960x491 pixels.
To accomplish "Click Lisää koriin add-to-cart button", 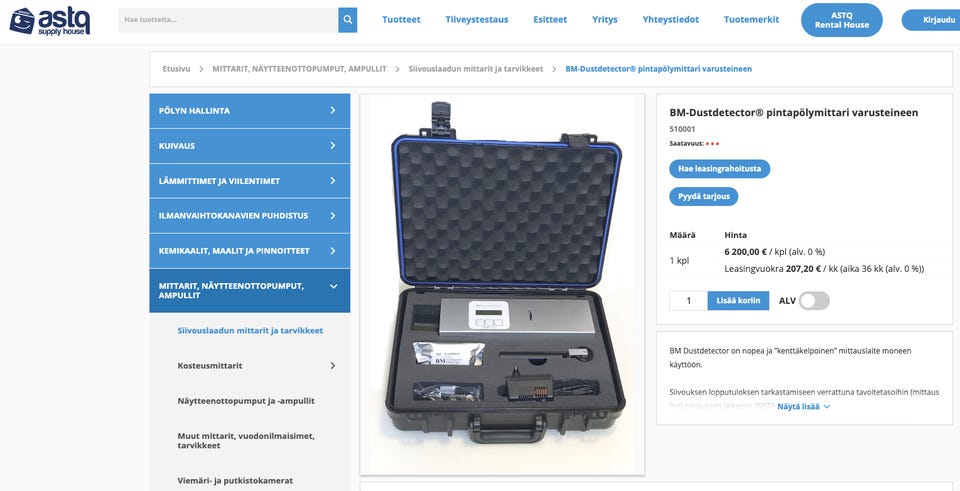I will pyautogui.click(x=738, y=301).
